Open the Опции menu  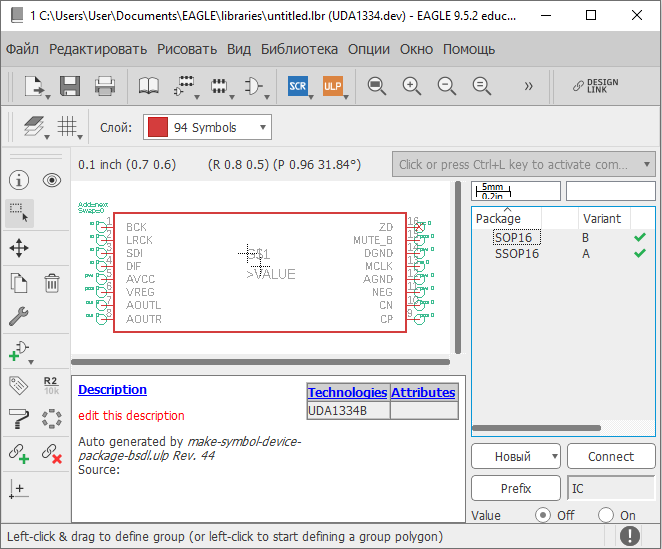(x=369, y=49)
